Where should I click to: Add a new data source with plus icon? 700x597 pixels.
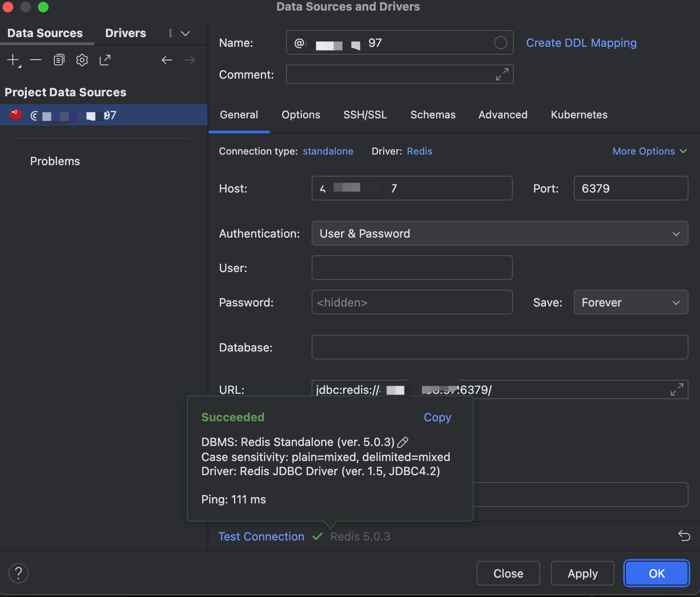(14, 60)
